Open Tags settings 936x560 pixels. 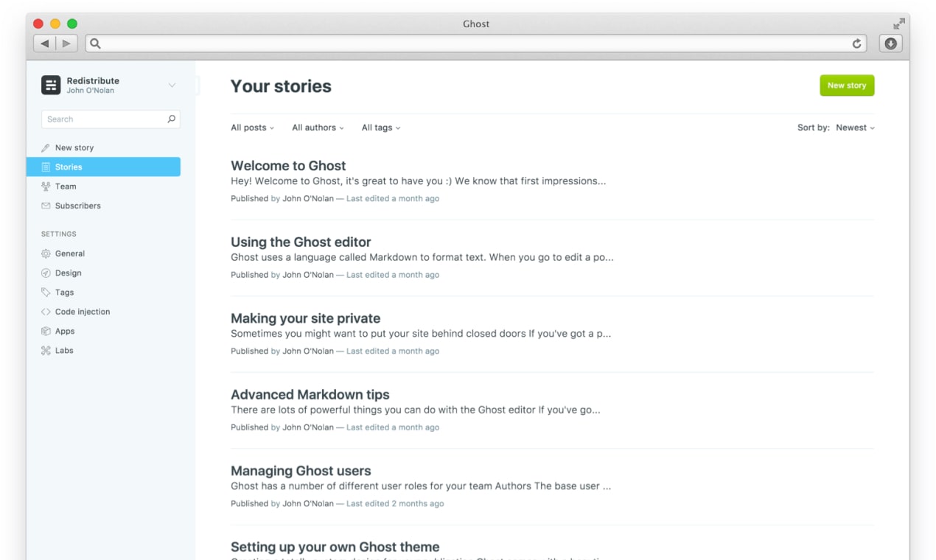tap(65, 293)
